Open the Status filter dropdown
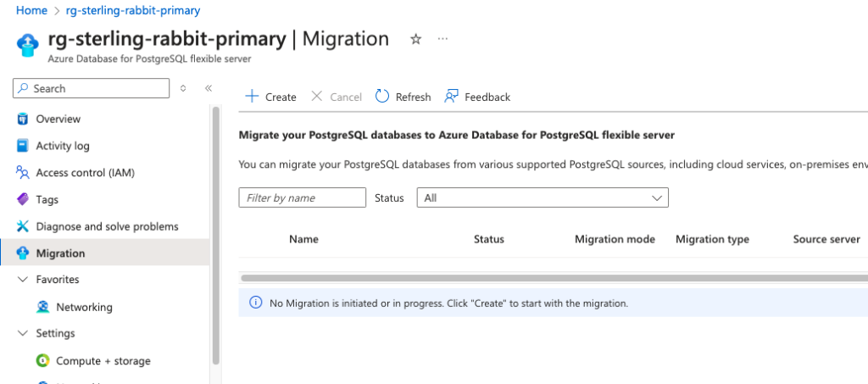The image size is (868, 384). pyautogui.click(x=542, y=198)
